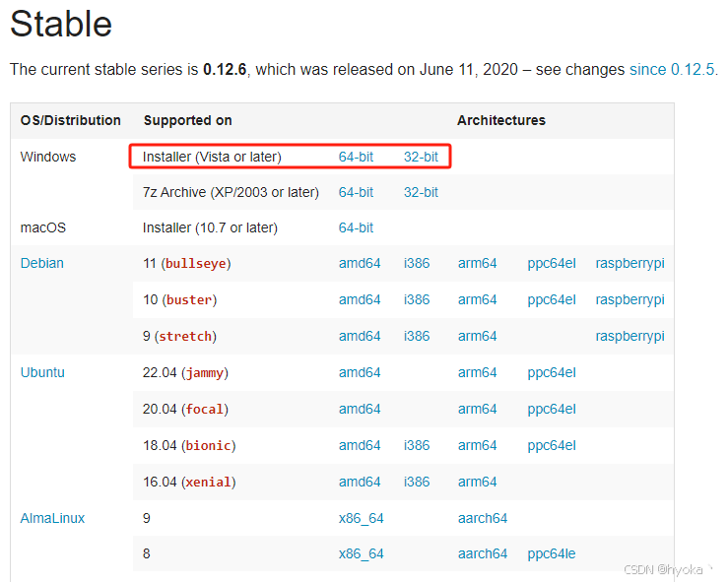
Task: Get Debian 10 buster ppc64el package
Action: pyautogui.click(x=552, y=299)
